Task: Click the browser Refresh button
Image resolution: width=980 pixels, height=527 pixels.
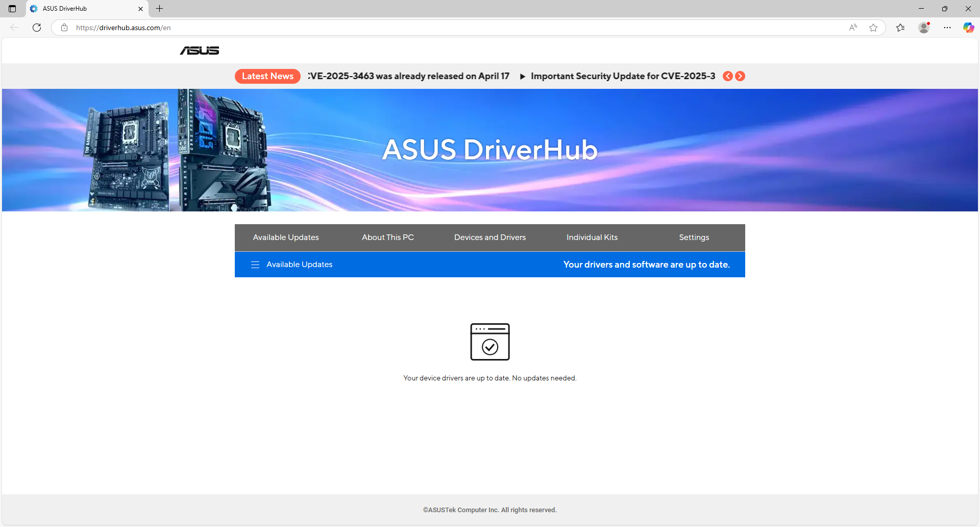Action: [37, 28]
